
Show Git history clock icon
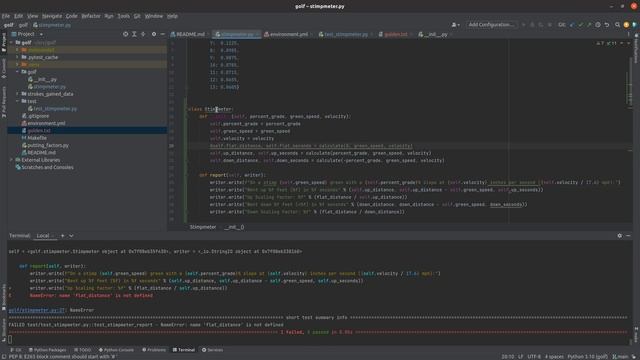[598, 25]
